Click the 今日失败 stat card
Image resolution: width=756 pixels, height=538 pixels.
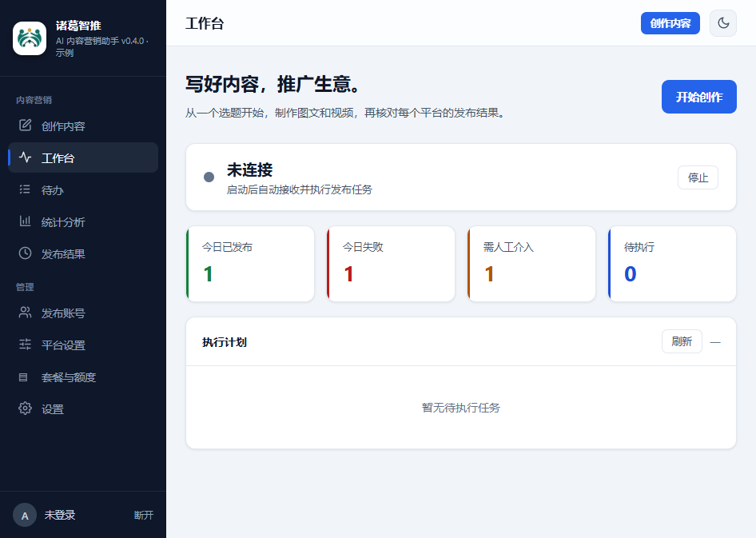pos(391,264)
